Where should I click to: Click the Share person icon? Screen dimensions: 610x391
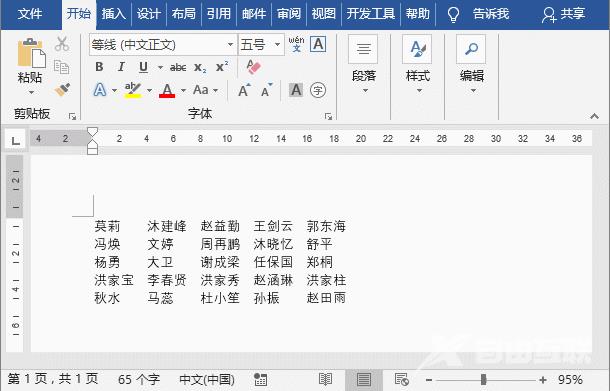pos(549,15)
